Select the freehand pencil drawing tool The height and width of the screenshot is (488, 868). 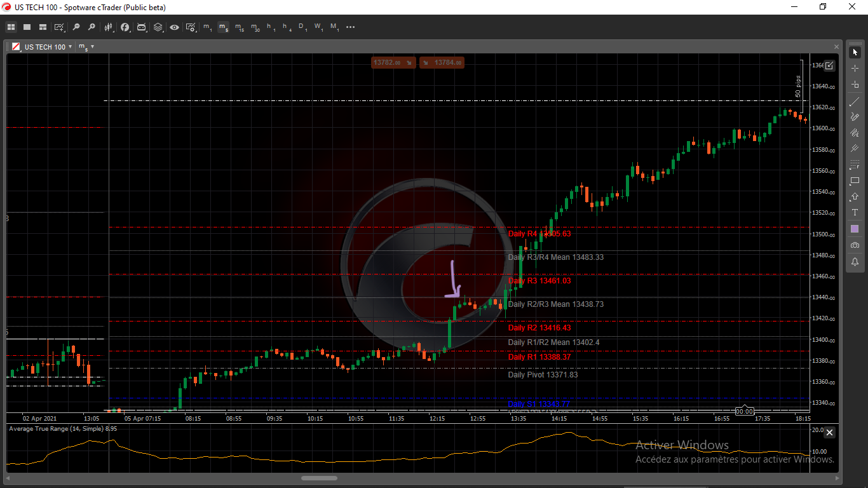[855, 117]
